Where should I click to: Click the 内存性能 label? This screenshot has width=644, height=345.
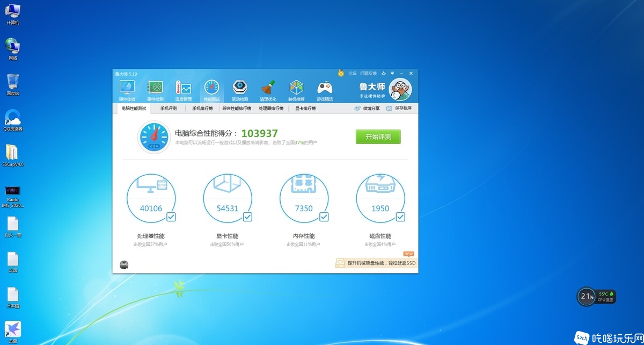pos(304,236)
